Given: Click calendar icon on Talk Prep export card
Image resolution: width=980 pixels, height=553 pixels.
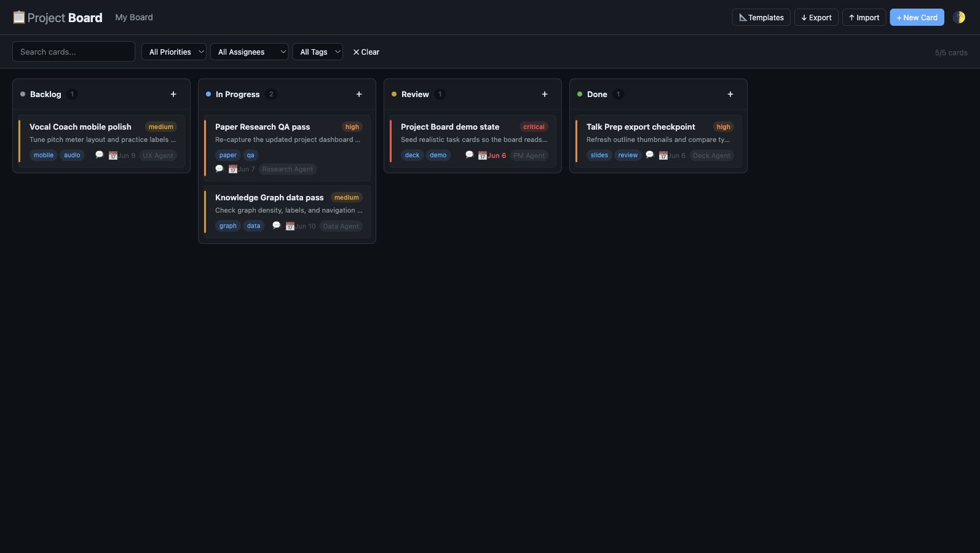Looking at the screenshot, I should click(x=663, y=155).
